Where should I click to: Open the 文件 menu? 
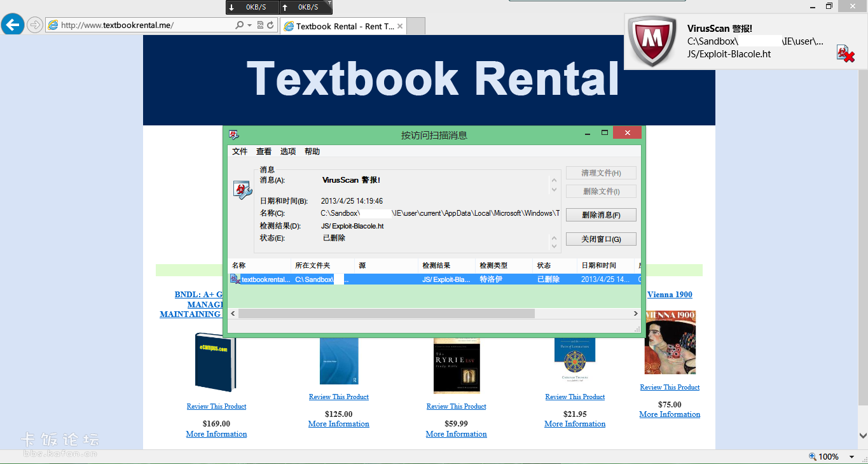[x=240, y=151]
